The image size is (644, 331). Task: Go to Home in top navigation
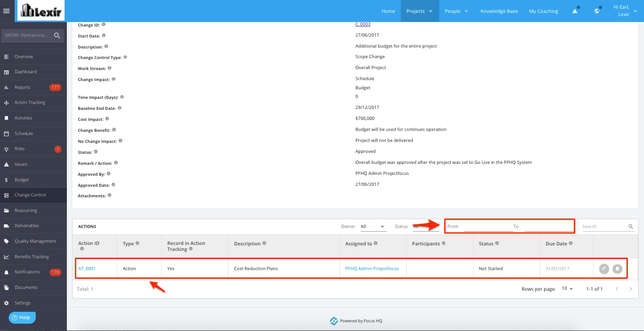pos(388,11)
